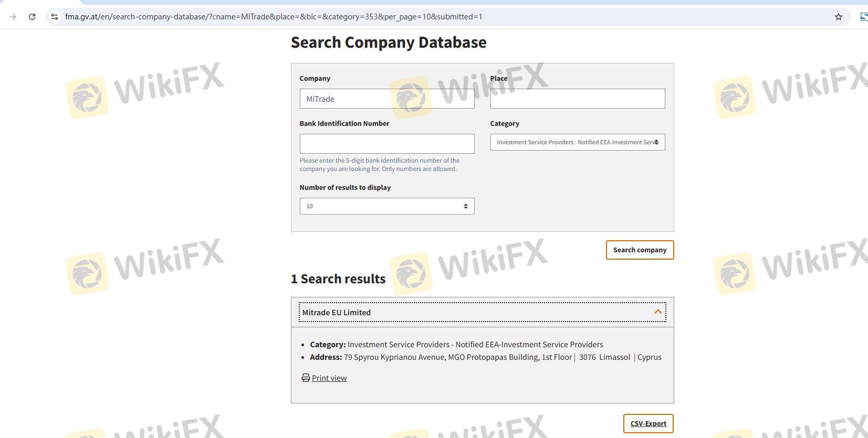Click the browser address bar URL
868x438 pixels.
274,17
